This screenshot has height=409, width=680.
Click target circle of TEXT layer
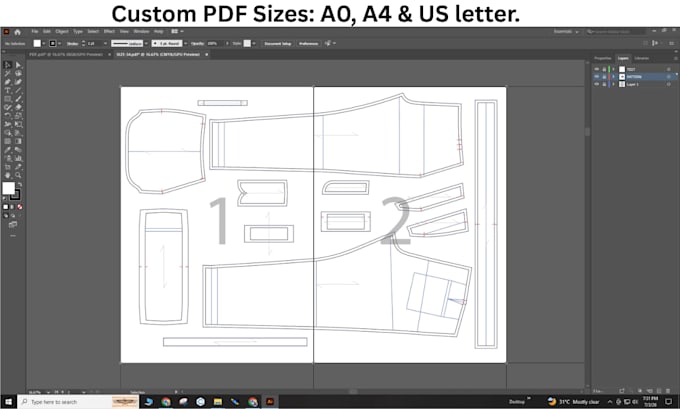669,69
